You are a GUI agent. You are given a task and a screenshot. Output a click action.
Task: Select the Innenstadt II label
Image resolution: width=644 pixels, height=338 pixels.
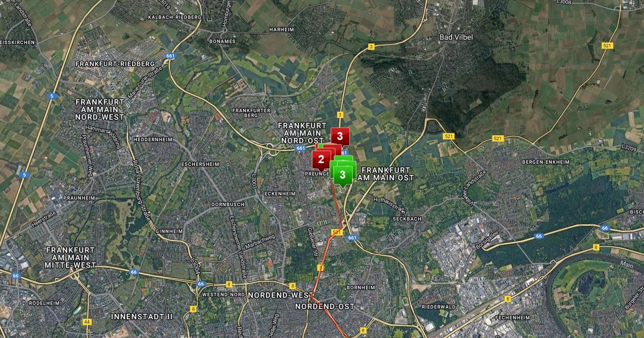pos(142,317)
